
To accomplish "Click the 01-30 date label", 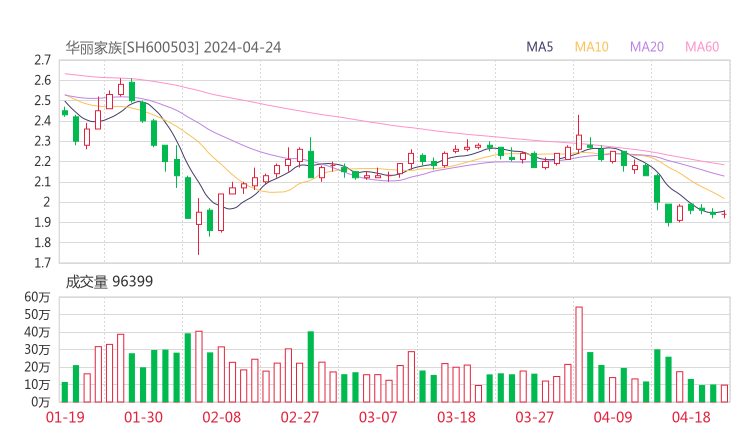I will [143, 417].
